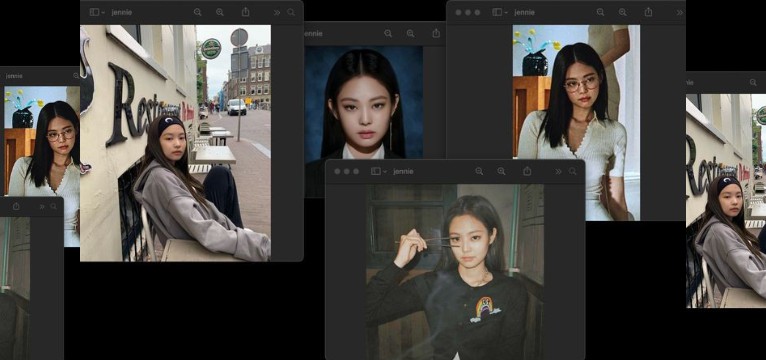Share from the top-right white-sweater photo window
Viewport: 766px width, 360px height.
click(648, 12)
